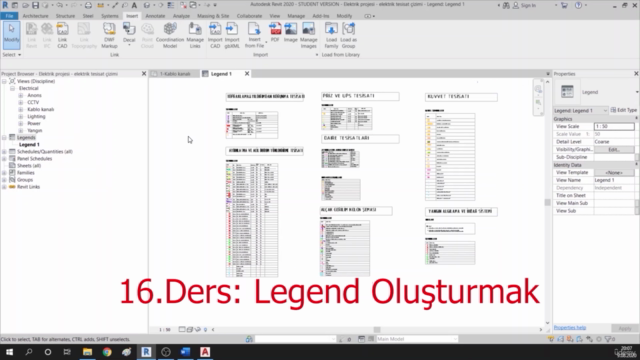Click the Load Family tool

pyautogui.click(x=331, y=35)
